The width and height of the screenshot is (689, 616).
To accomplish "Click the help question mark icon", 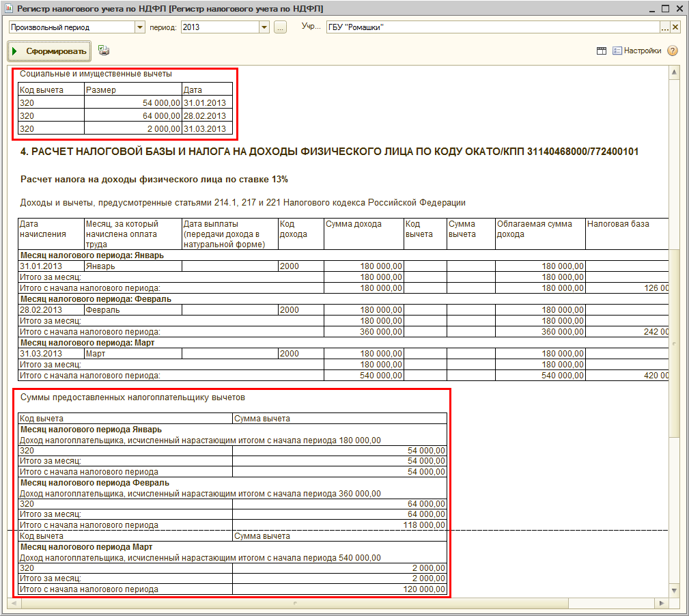I will (673, 51).
